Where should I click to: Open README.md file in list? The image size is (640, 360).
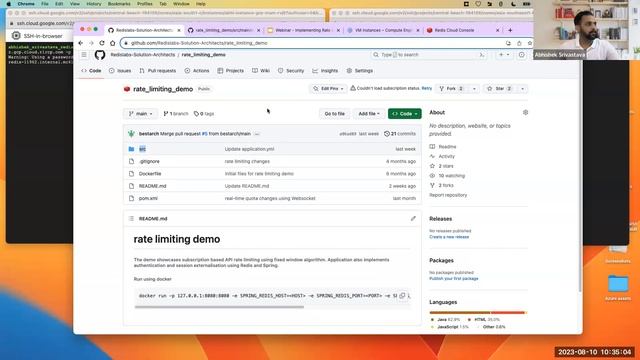[152, 186]
